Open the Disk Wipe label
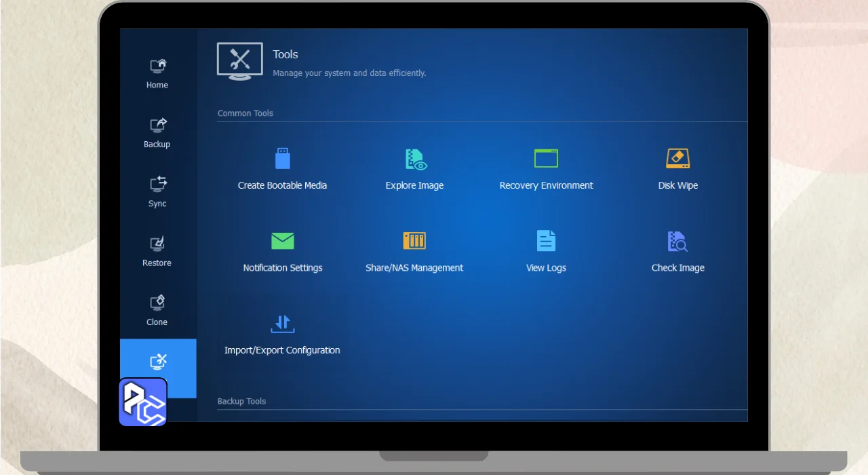This screenshot has width=868, height=475. pyautogui.click(x=678, y=185)
